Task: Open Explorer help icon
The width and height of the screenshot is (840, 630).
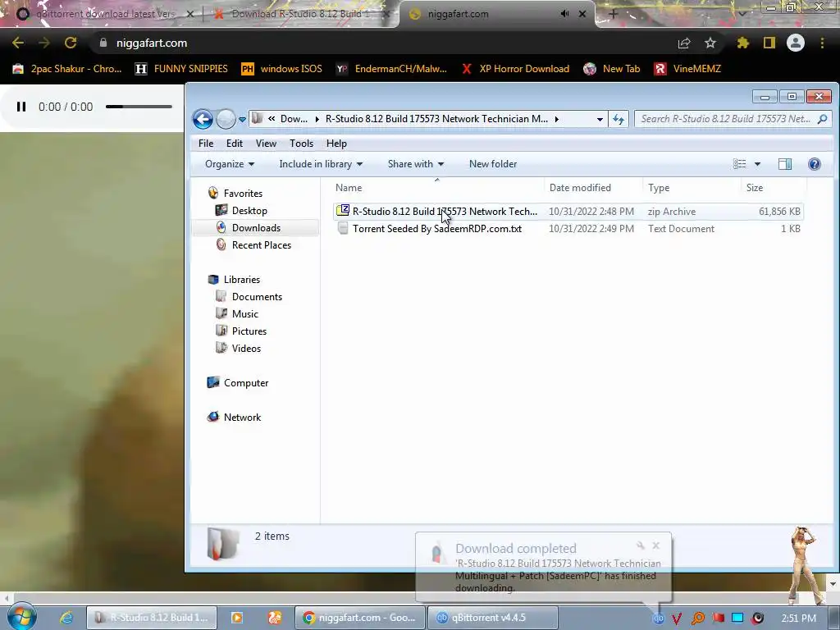Action: click(x=815, y=164)
